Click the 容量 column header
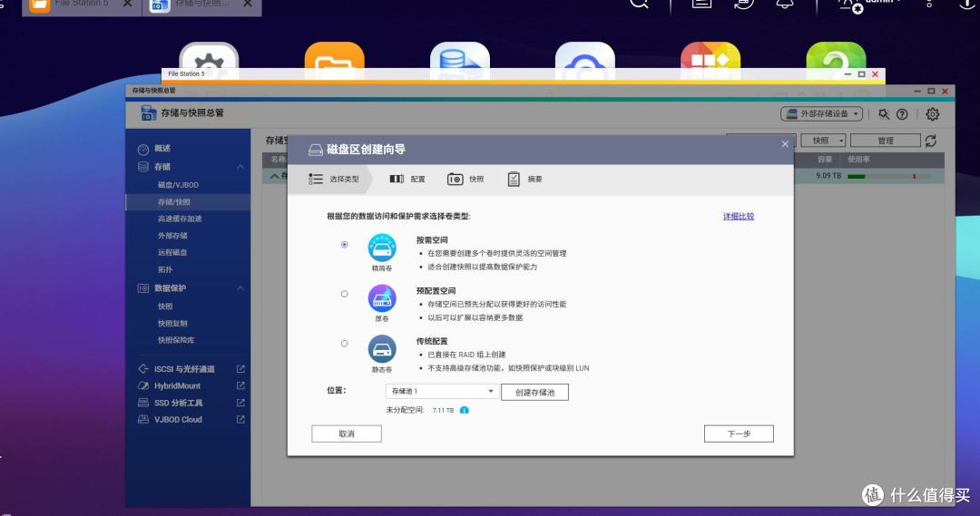The height and width of the screenshot is (516, 980). tap(825, 160)
